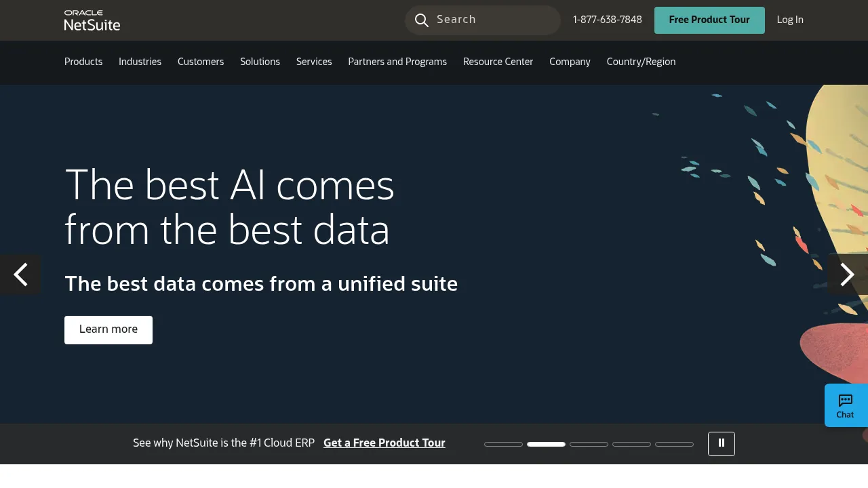Jump to the fifth carousel slide indicator
This screenshot has height=488, width=868.
[x=674, y=444]
